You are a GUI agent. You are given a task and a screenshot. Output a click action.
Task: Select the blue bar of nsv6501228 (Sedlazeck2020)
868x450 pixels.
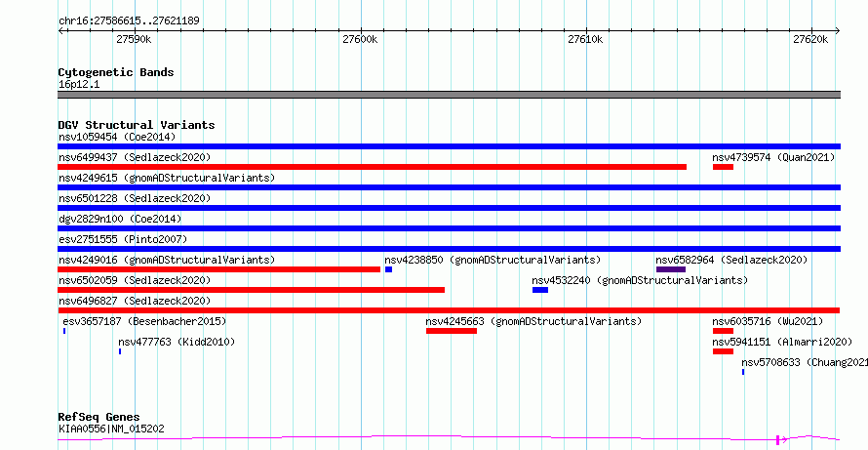click(x=449, y=208)
